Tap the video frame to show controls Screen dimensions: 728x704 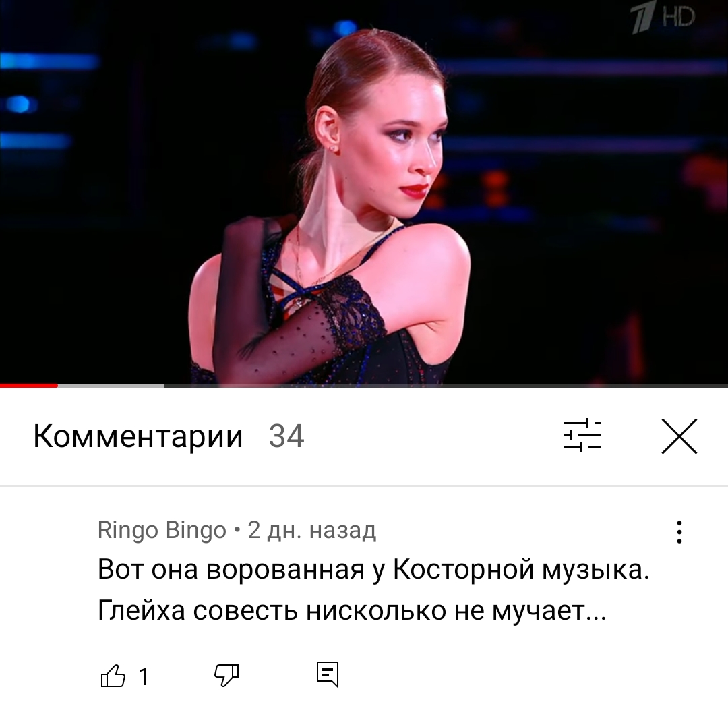(364, 192)
